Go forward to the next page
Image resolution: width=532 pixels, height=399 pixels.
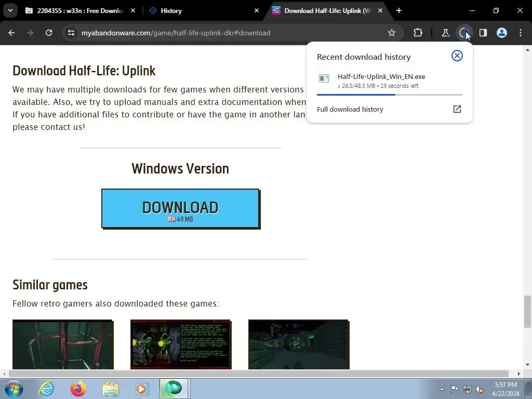coord(30,33)
